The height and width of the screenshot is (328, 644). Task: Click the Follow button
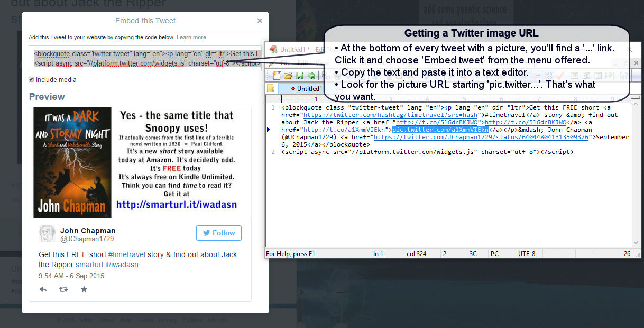pos(219,233)
